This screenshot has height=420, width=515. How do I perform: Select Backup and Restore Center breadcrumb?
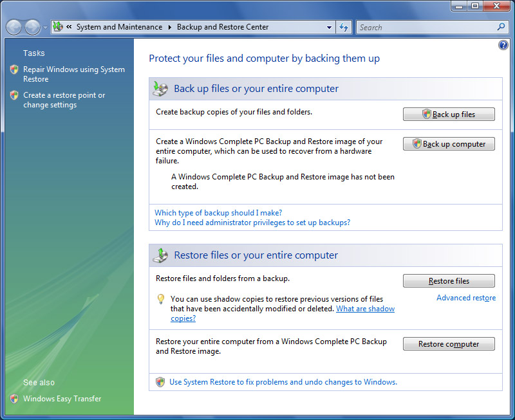223,27
